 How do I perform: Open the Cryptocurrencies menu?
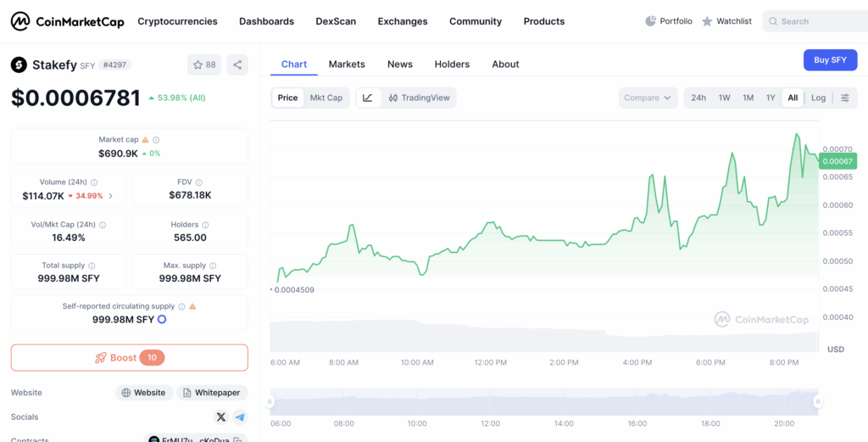coord(177,21)
